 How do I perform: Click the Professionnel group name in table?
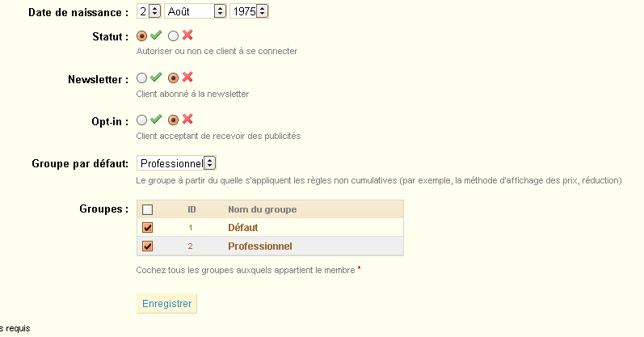(260, 246)
